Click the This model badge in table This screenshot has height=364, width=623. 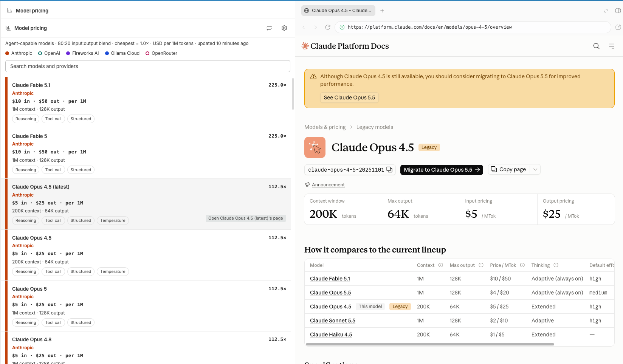coord(370,307)
